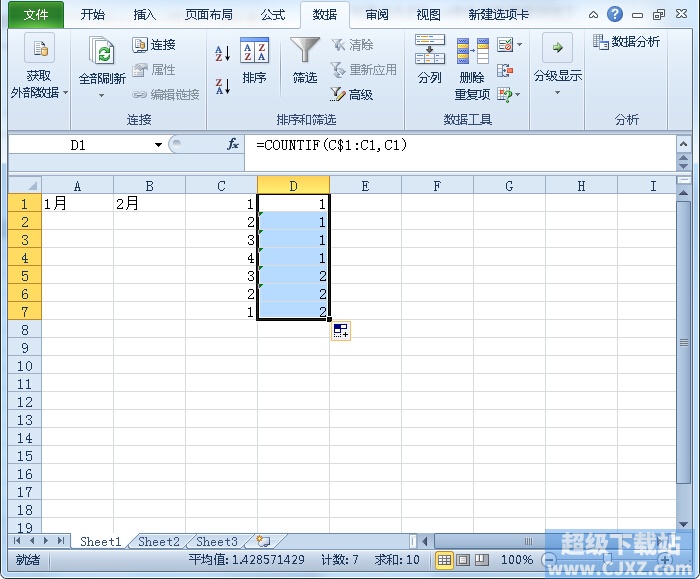The height and width of the screenshot is (579, 700).
Task: Switch to Formulas (公式) tab
Action: pos(273,15)
